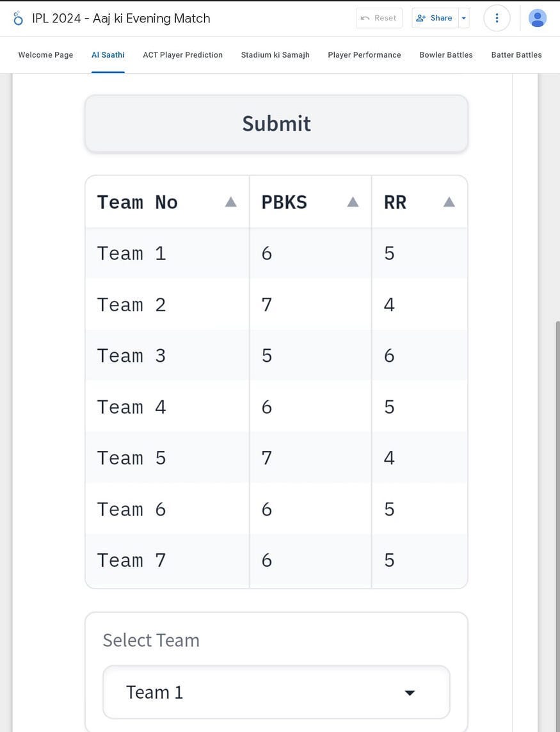Viewport: 560px width, 732px height.
Task: Sort table by RR column arrow
Action: (449, 202)
